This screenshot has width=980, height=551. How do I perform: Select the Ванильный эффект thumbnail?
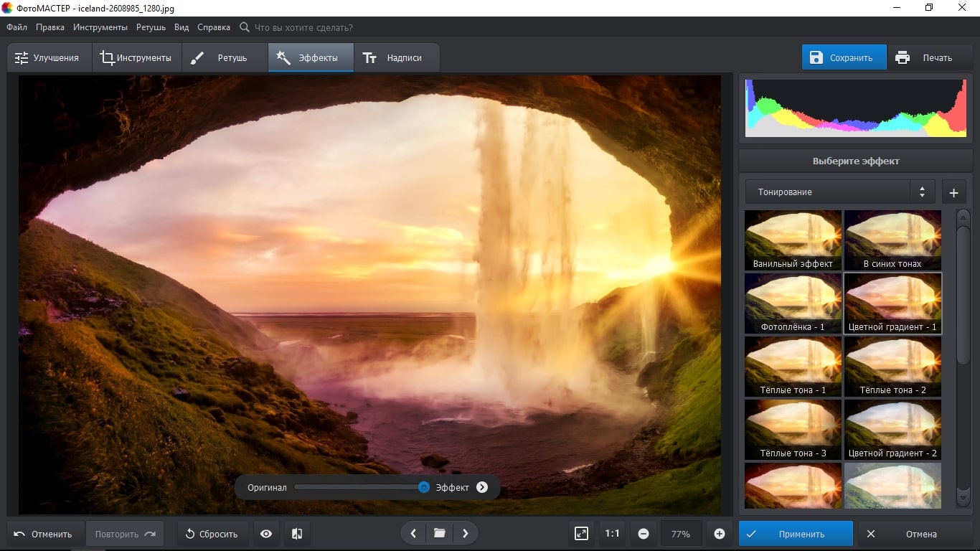point(793,240)
